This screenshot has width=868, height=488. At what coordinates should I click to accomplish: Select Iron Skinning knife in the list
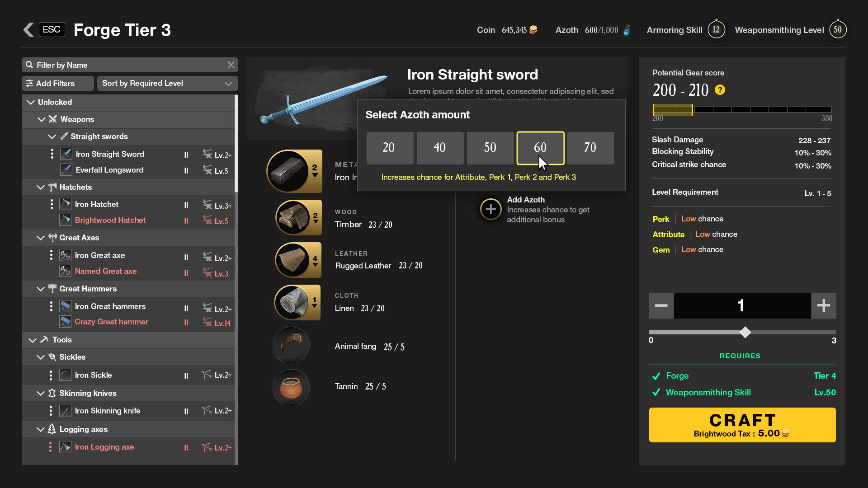(108, 411)
